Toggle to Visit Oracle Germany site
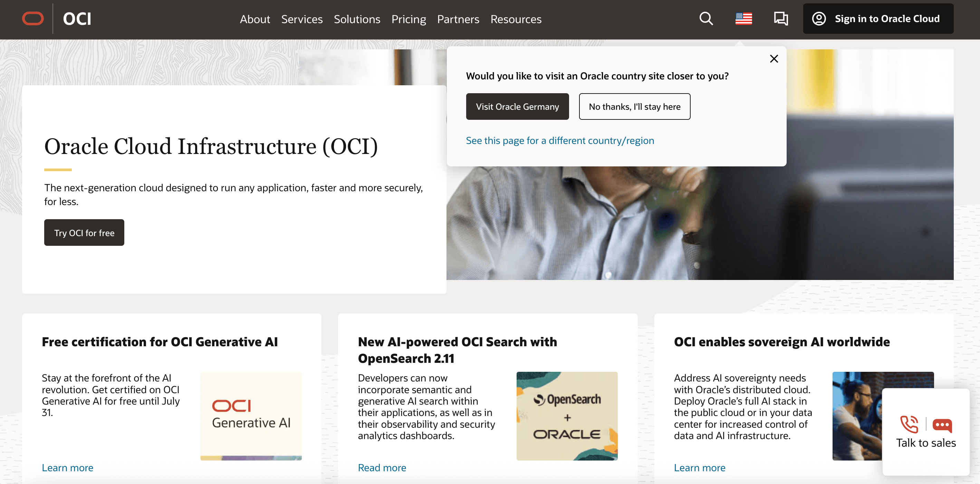The image size is (980, 484). click(x=518, y=106)
